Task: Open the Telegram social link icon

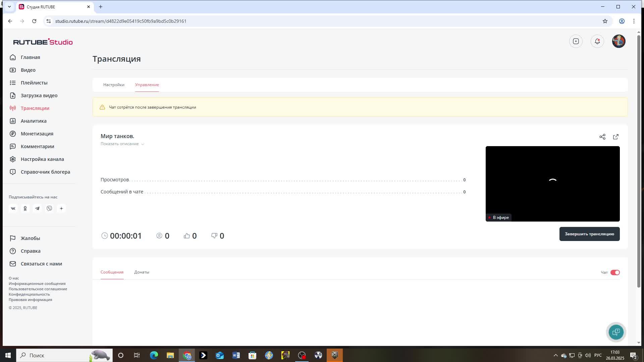Action: pos(37,208)
